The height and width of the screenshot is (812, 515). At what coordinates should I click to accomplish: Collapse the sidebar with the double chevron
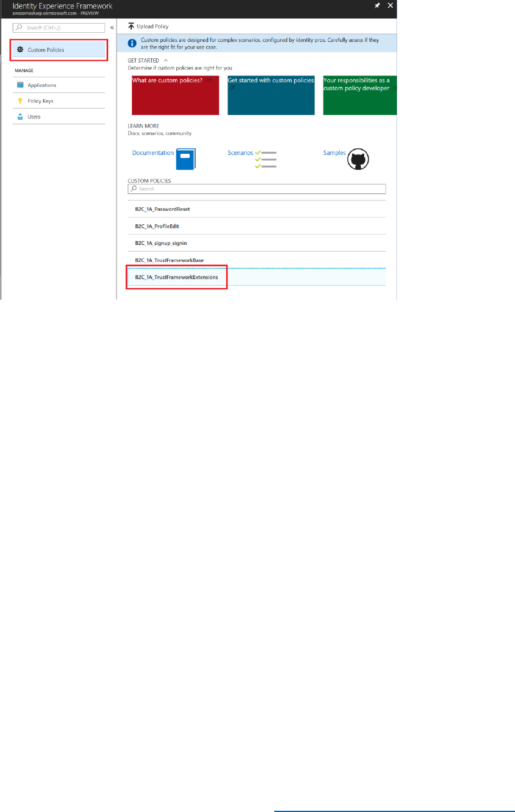click(x=112, y=28)
